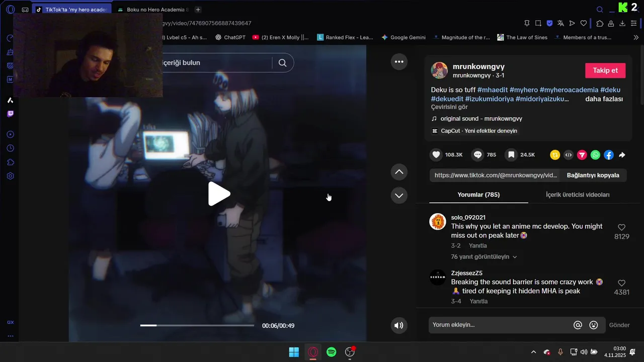
Task: Open the ChatGPT bookmark
Action: coord(230,37)
